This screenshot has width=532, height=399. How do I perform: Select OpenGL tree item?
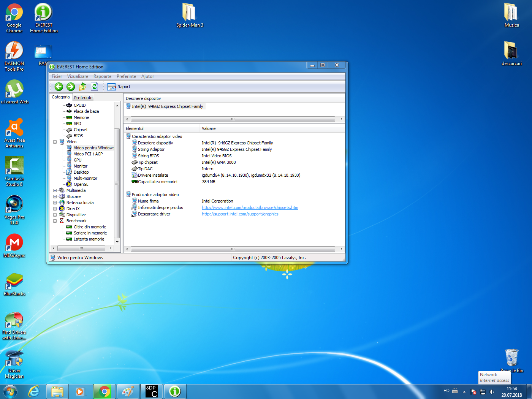pyautogui.click(x=81, y=184)
